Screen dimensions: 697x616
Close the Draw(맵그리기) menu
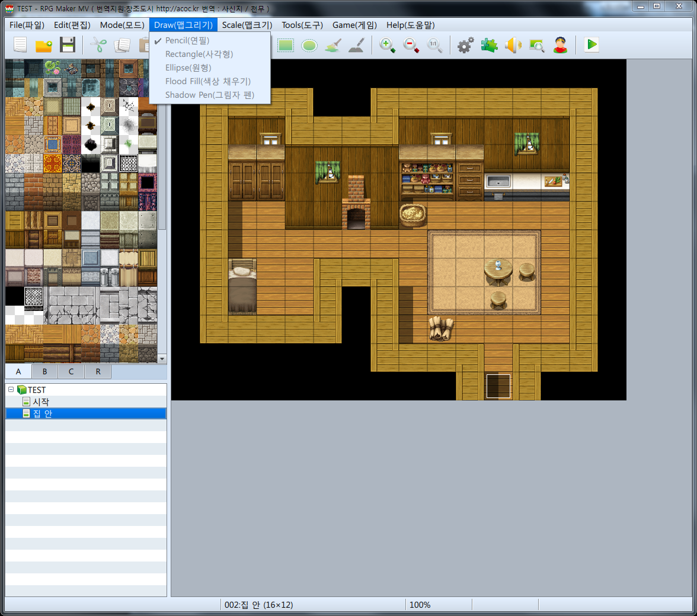tap(183, 25)
